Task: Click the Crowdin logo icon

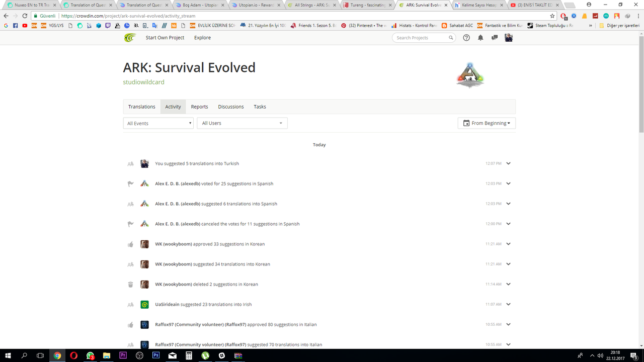Action: pyautogui.click(x=130, y=38)
